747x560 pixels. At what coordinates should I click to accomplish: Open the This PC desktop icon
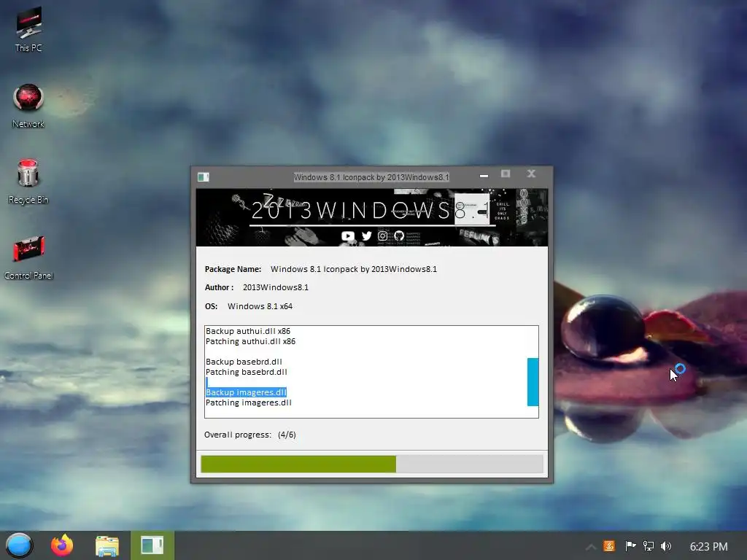click(28, 29)
